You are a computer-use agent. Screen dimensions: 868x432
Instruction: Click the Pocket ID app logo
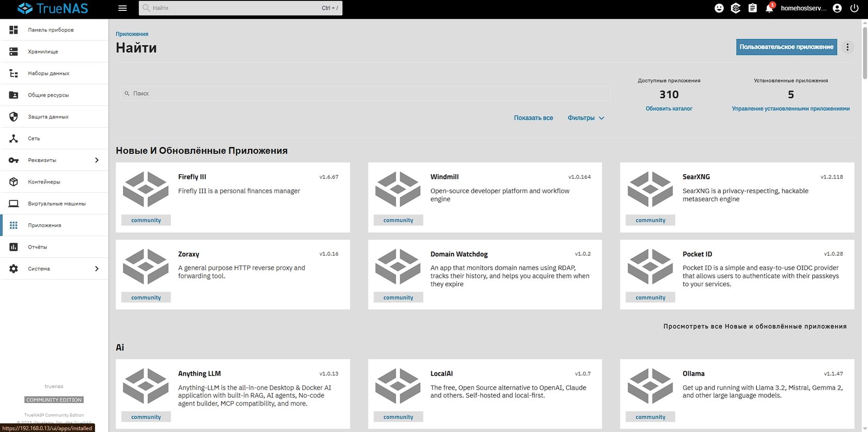pos(650,267)
